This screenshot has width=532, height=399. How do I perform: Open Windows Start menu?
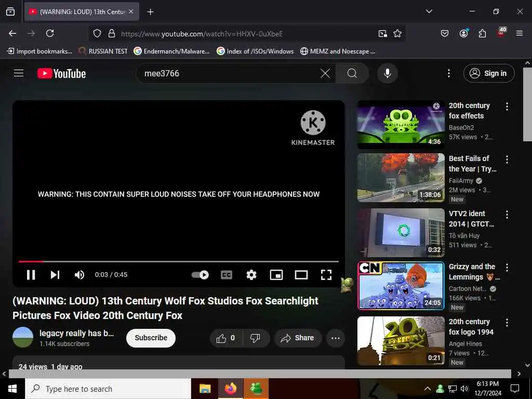(12, 389)
